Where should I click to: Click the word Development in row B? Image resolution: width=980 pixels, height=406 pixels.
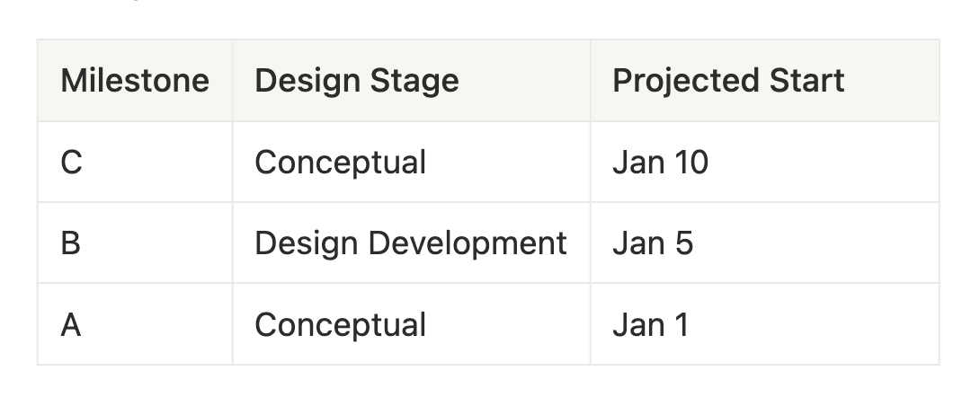pos(468,244)
